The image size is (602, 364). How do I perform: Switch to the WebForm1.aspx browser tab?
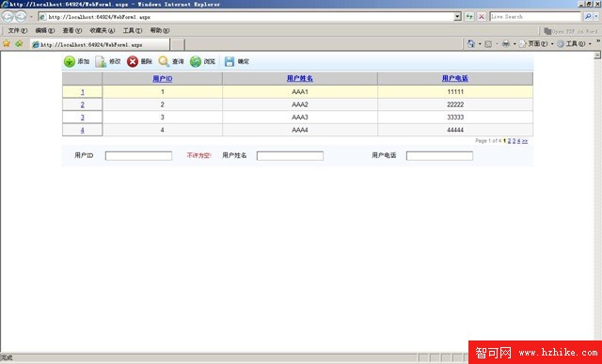click(x=100, y=44)
